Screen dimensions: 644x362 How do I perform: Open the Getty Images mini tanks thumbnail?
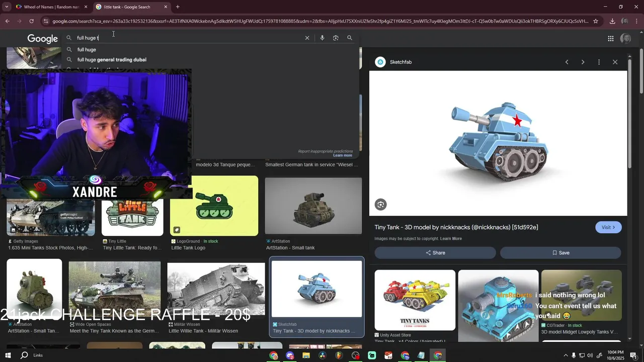pyautogui.click(x=50, y=217)
